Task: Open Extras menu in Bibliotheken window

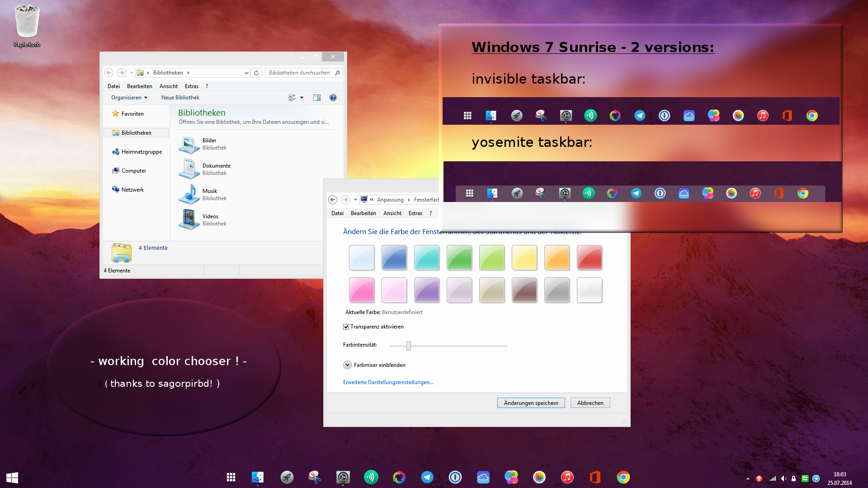Action: tap(192, 86)
